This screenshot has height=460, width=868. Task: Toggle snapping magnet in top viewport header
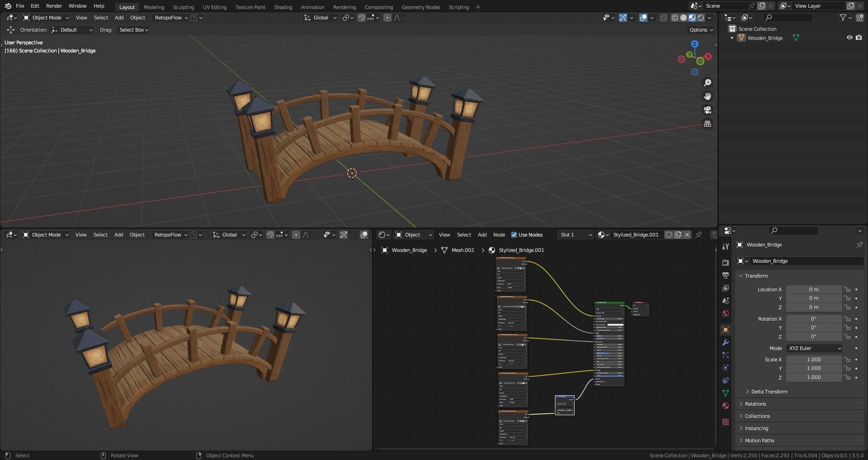click(362, 18)
